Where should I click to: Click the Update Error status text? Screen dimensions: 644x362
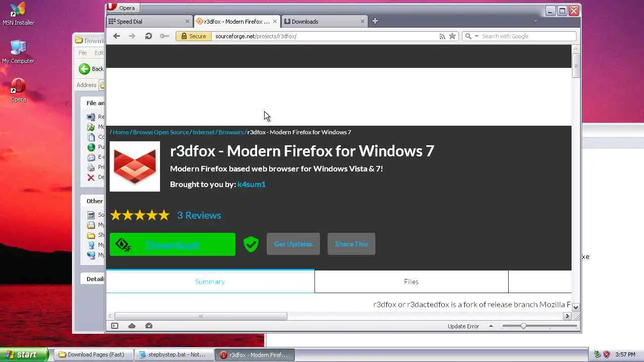(x=463, y=326)
